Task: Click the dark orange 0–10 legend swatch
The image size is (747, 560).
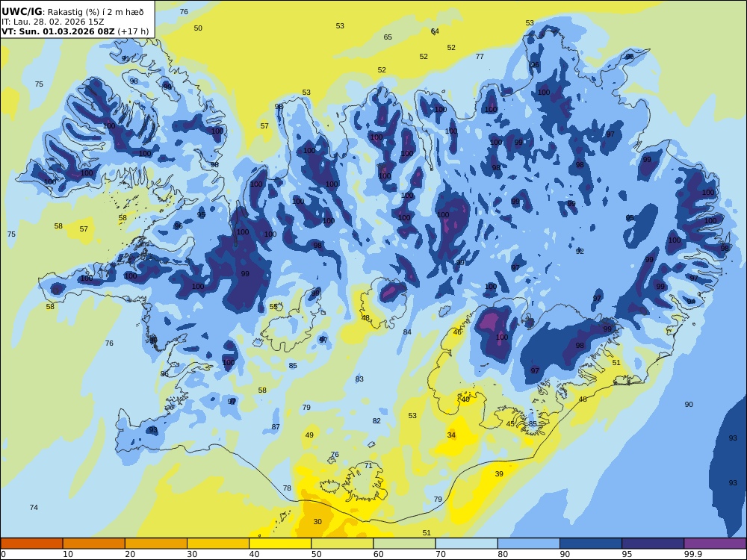Action: [x=32, y=544]
